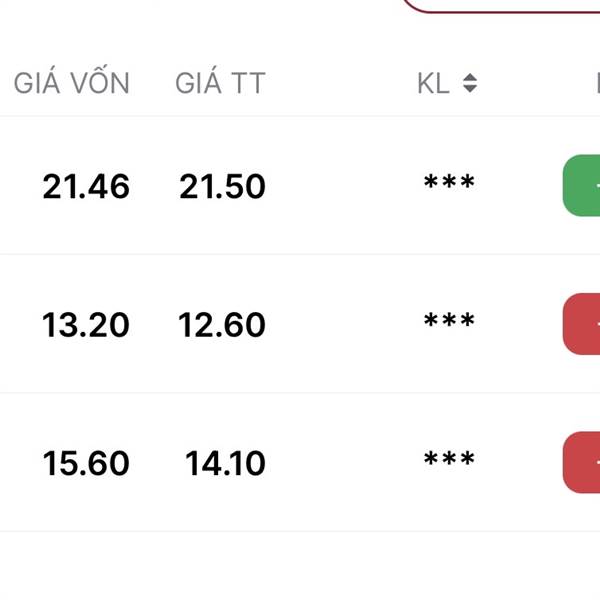
Task: Open red loss badge in 13.20 row
Action: click(581, 324)
